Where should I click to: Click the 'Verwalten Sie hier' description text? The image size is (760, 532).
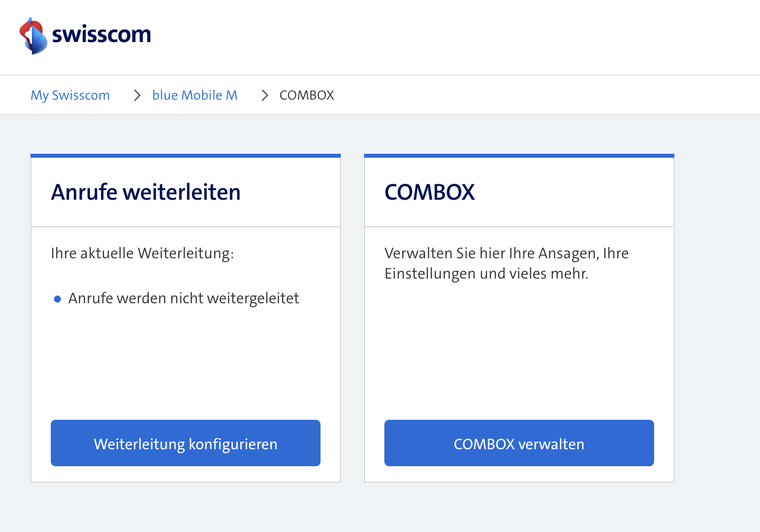coord(506,264)
